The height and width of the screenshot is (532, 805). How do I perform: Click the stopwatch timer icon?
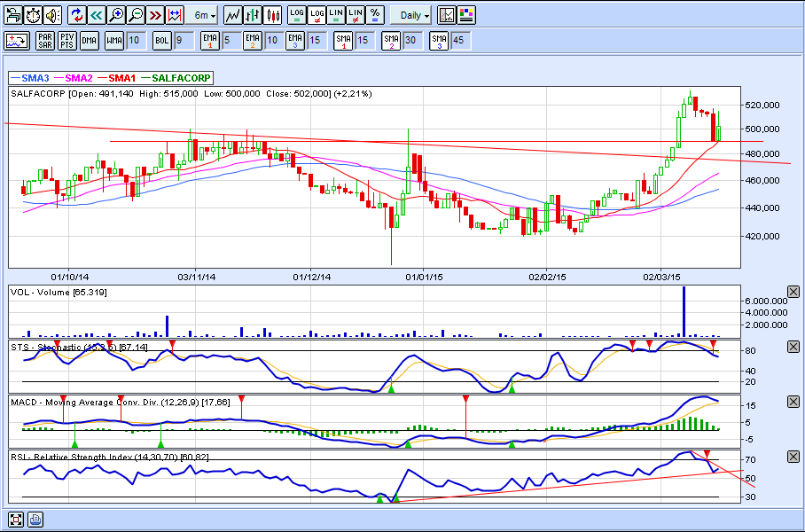pos(33,15)
